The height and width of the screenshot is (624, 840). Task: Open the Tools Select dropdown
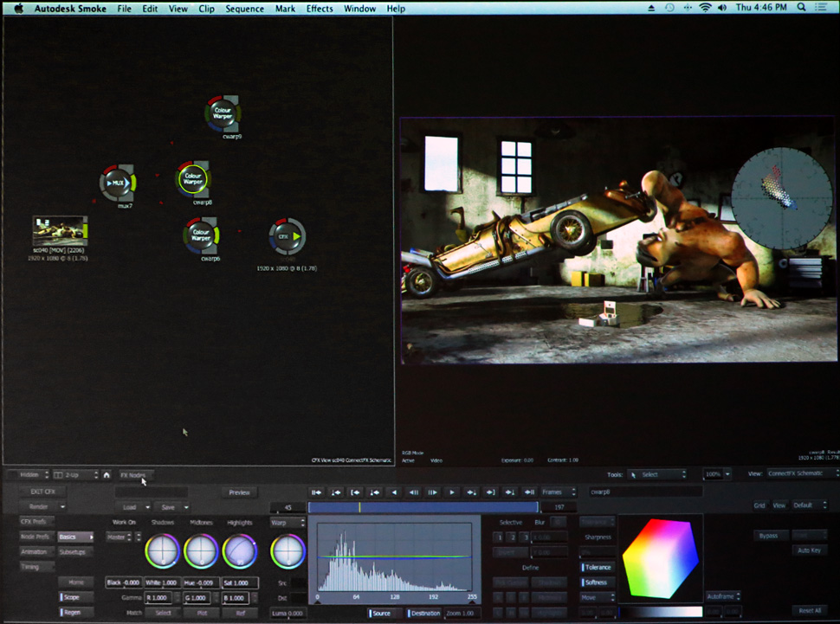click(x=658, y=474)
